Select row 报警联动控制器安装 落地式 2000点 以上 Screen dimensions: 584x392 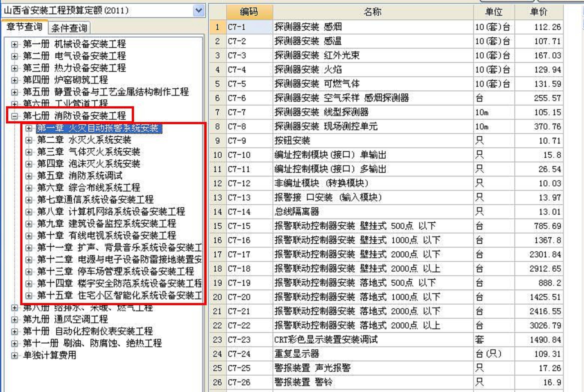(386, 325)
